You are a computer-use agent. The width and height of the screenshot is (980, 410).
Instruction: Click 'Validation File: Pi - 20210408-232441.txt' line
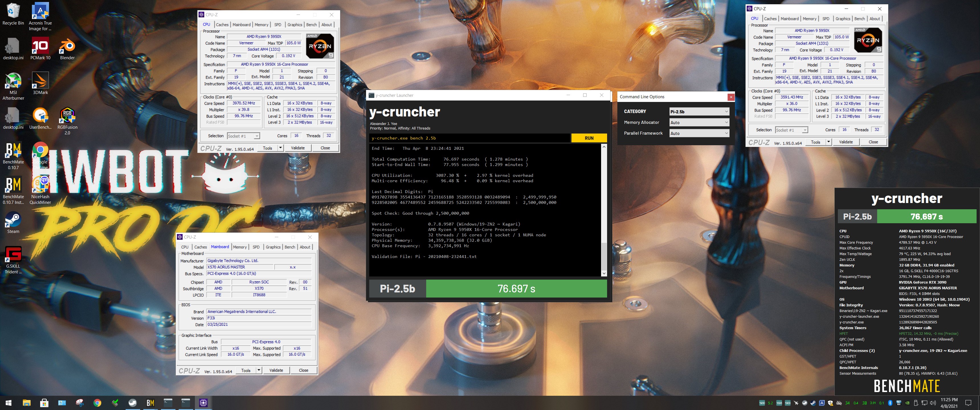pyautogui.click(x=424, y=257)
